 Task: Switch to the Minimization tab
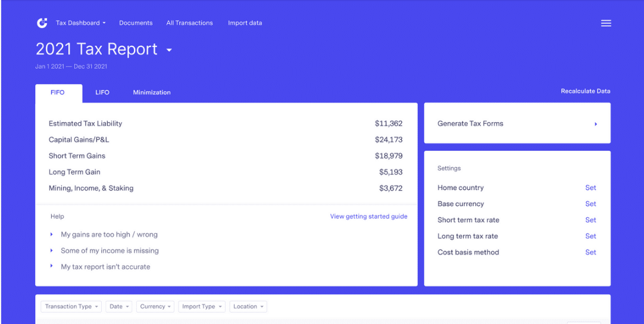[152, 92]
